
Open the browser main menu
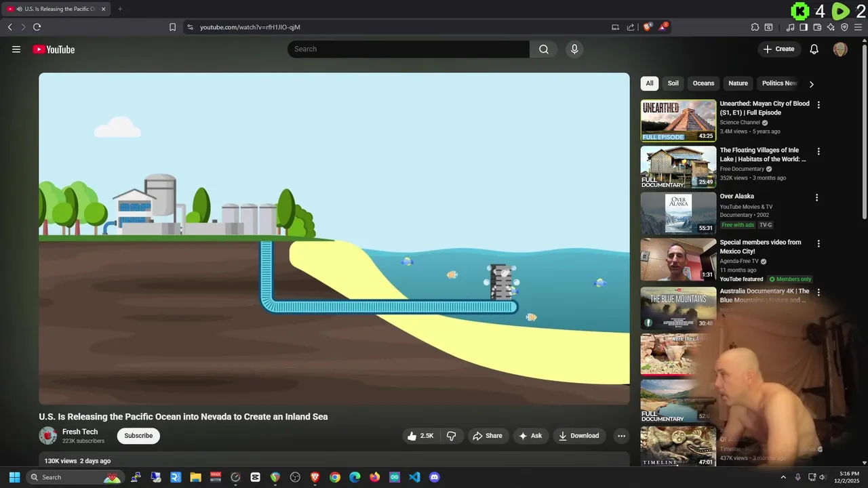pyautogui.click(x=859, y=27)
